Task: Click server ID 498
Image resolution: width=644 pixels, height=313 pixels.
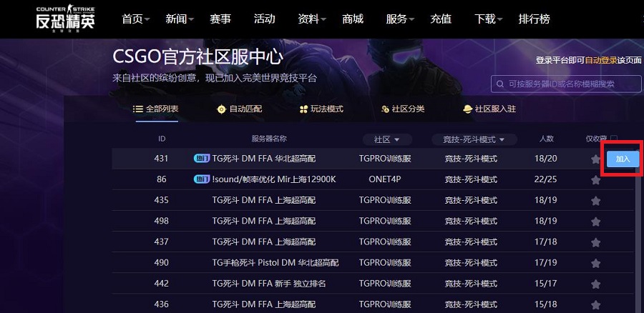Action: tap(162, 221)
